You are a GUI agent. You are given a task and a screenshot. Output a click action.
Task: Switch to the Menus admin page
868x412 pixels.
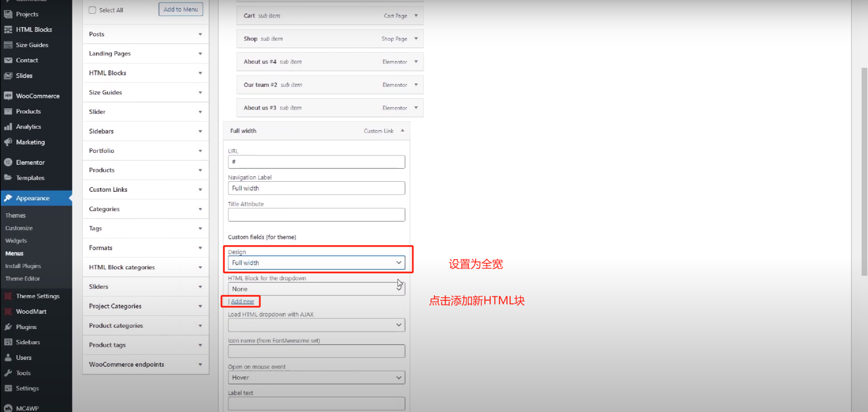pos(14,253)
